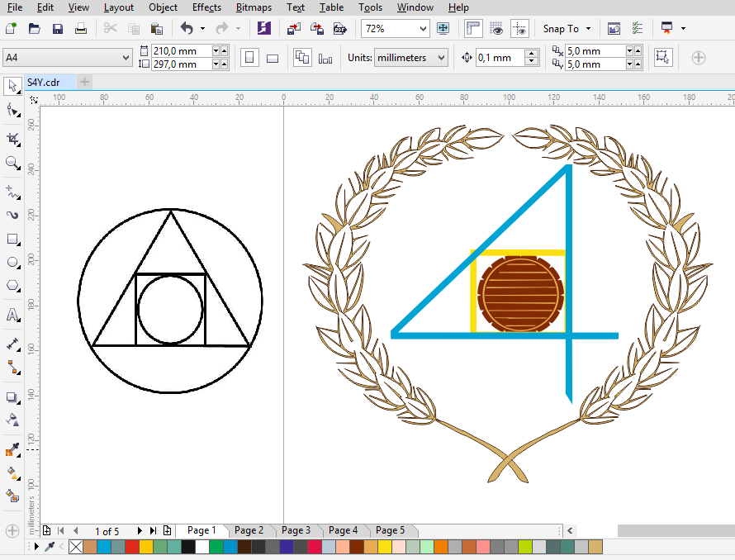Screen dimensions: 735x560
Task: Toggle Current page layout button
Action: tap(325, 58)
